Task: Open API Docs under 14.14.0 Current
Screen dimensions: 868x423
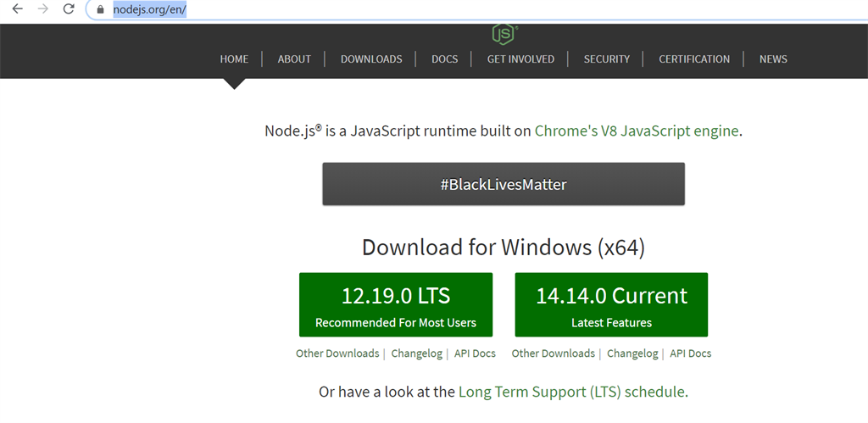Action: 690,353
